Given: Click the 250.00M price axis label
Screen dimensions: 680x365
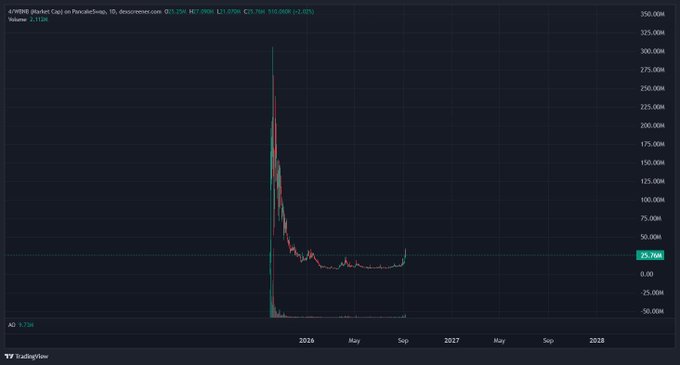Looking at the screenshot, I should tap(652, 88).
